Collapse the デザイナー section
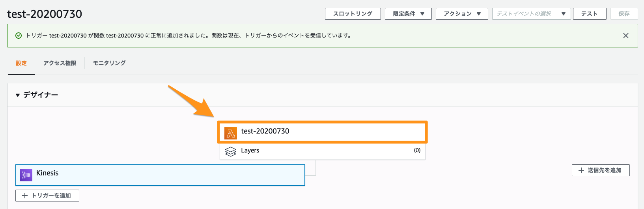The width and height of the screenshot is (644, 209). (18, 95)
